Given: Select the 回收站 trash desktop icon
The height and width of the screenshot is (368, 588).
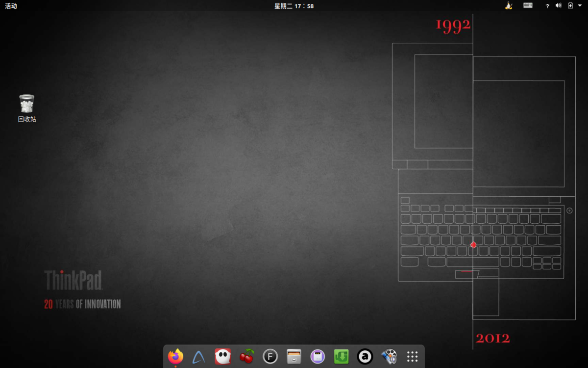Looking at the screenshot, I should [x=27, y=108].
